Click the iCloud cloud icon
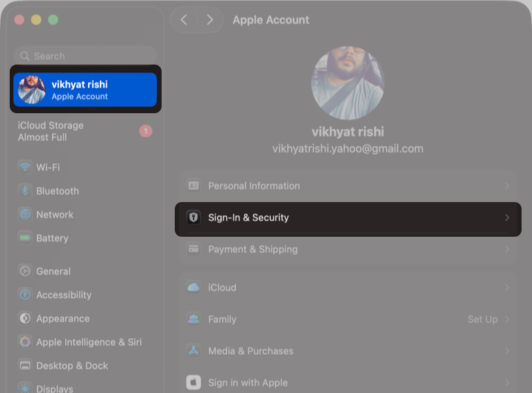Viewport: 532px width, 393px height. click(194, 287)
